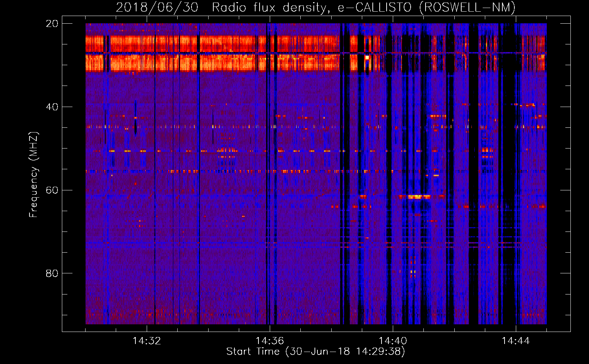Click the 14:40 time tick label
Screen dimensions: 589x364
[393, 341]
